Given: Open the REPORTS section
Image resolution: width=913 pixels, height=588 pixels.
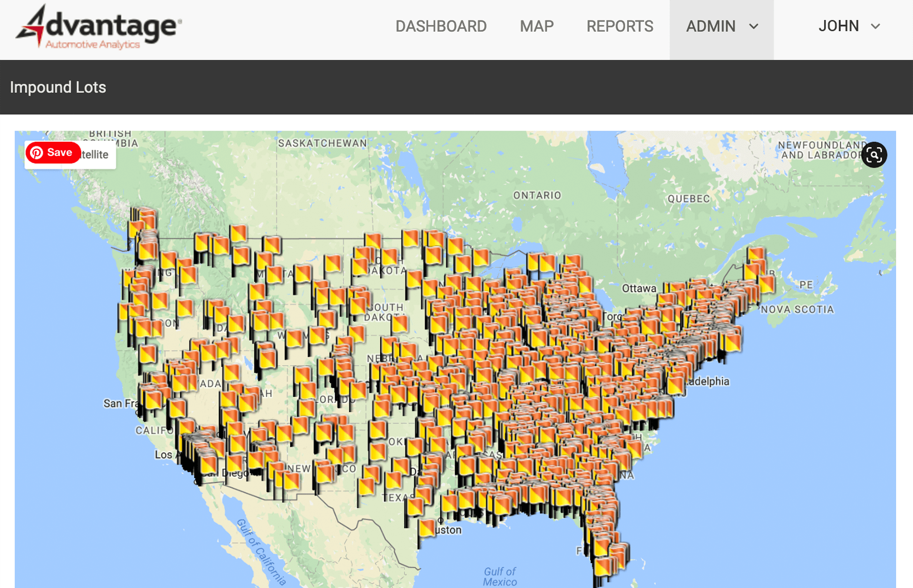Looking at the screenshot, I should [619, 26].
